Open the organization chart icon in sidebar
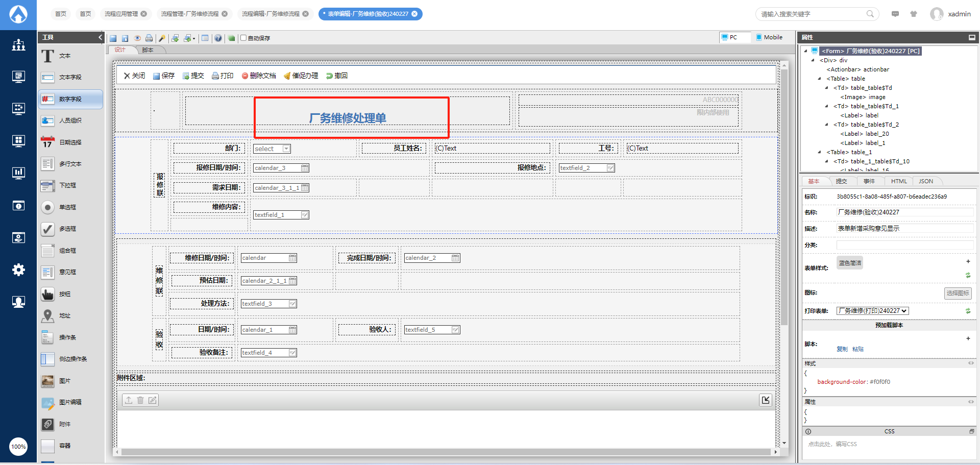This screenshot has height=465, width=980. click(x=18, y=45)
